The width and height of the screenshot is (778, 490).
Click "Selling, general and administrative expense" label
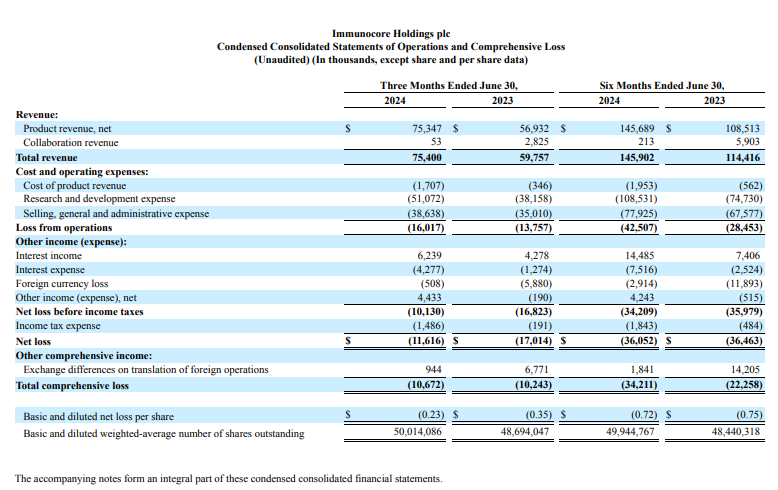pos(116,214)
